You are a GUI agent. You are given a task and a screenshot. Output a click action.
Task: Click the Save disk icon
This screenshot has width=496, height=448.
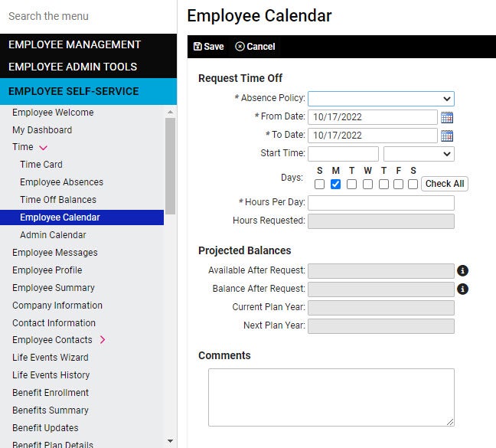click(x=197, y=47)
